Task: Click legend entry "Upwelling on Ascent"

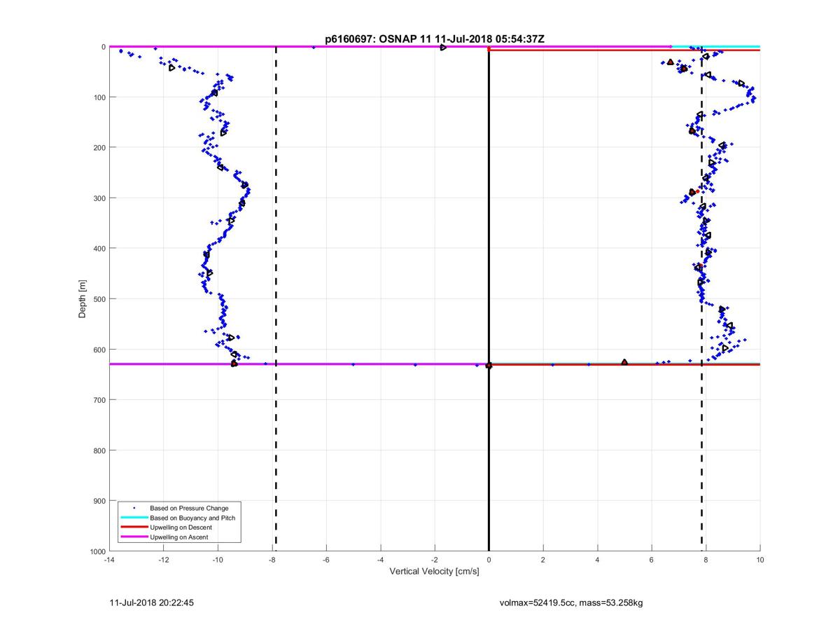Action: [178, 537]
